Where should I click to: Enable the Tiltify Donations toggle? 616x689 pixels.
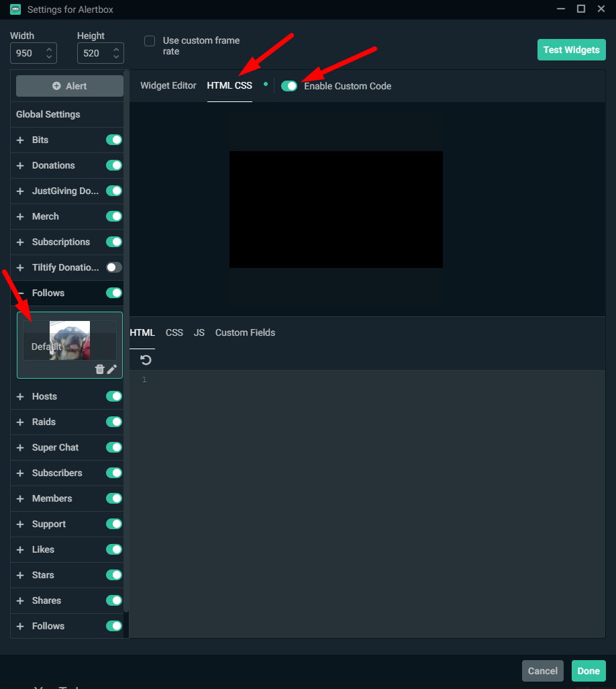click(114, 267)
